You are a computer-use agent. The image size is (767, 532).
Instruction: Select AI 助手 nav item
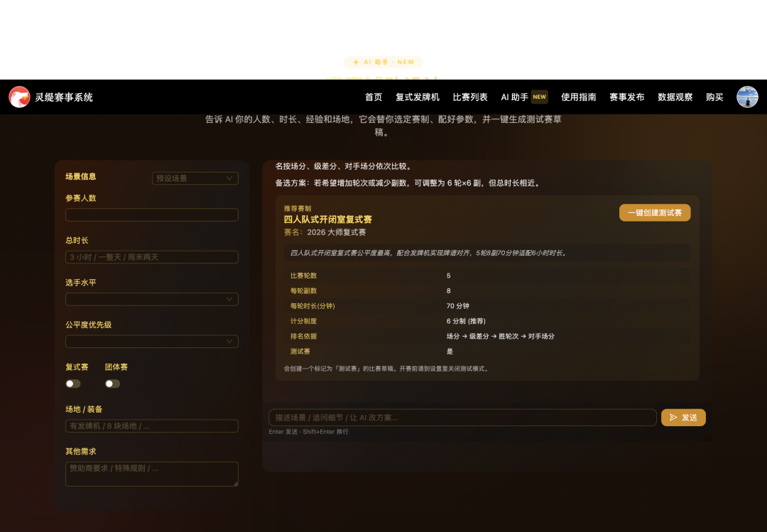pyautogui.click(x=514, y=97)
